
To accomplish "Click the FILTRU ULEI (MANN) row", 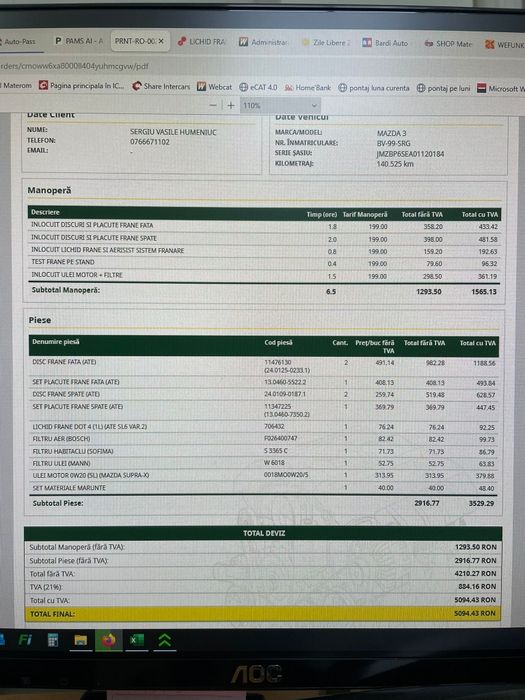I will (264, 463).
